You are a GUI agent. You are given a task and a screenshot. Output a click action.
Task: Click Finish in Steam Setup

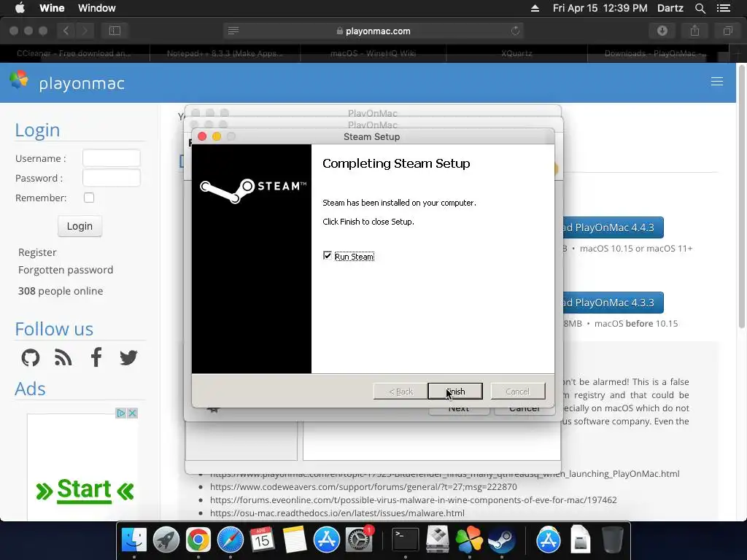(x=455, y=392)
